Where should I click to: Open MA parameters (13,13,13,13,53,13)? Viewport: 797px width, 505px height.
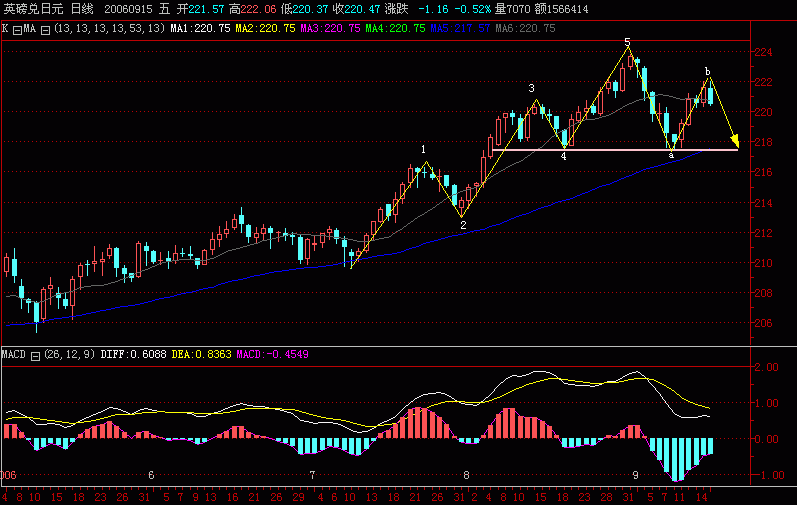109,28
